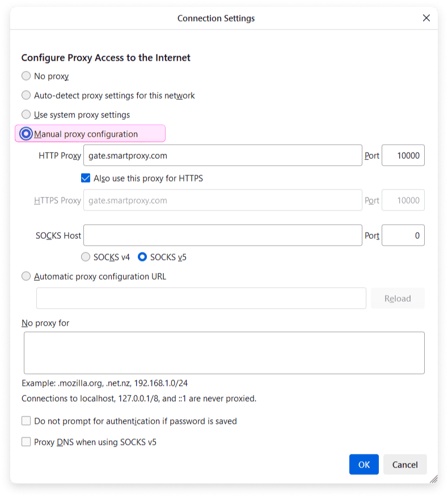Uncheck Also use this proxy for HTTPS
This screenshot has height=497, width=448.
pyautogui.click(x=86, y=178)
